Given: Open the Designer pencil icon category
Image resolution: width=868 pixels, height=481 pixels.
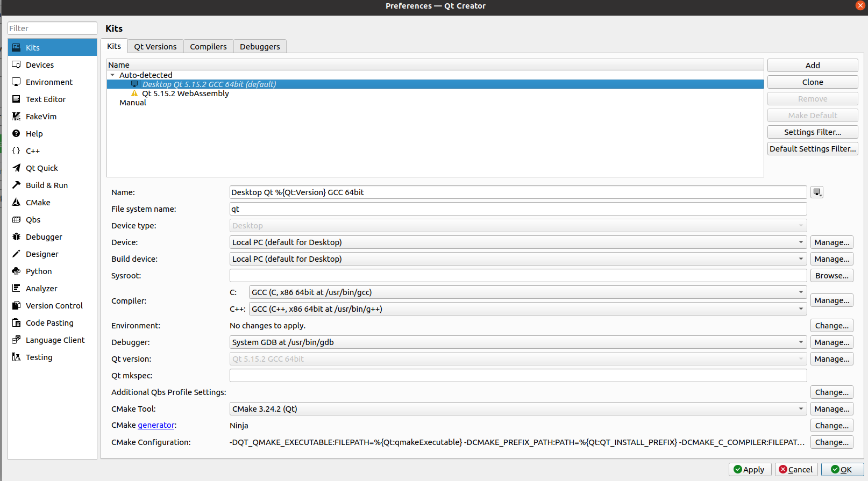Looking at the screenshot, I should (x=17, y=254).
